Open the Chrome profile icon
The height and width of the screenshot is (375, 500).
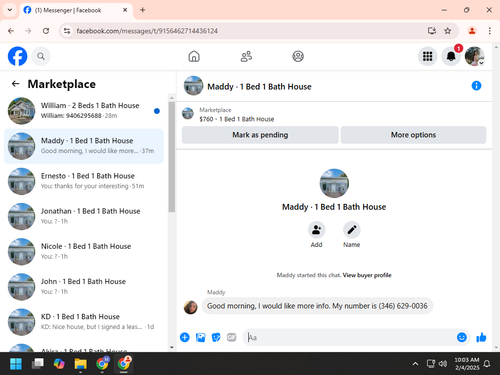pos(472,31)
